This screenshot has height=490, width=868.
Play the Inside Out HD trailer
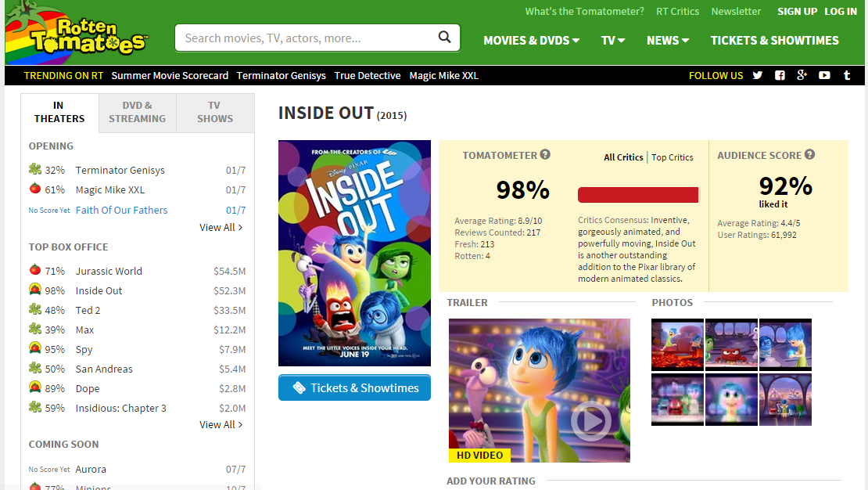point(591,421)
